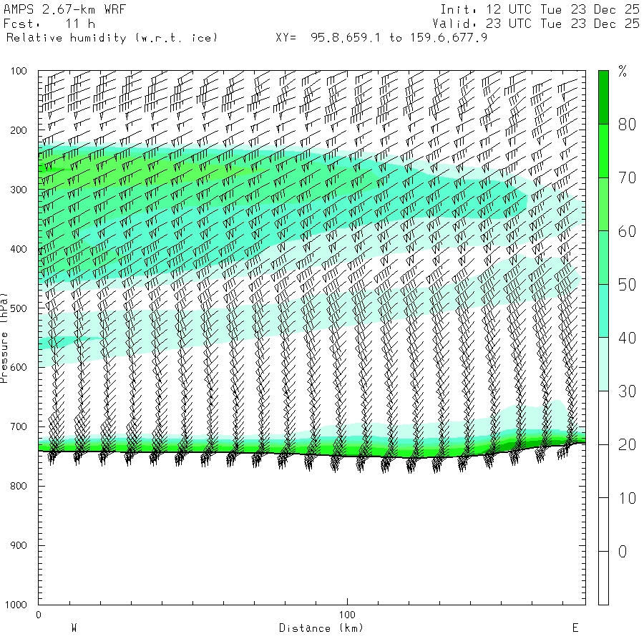Click the '800' pressure axis label
Viewport: 644px width, 644px height.
(19, 486)
